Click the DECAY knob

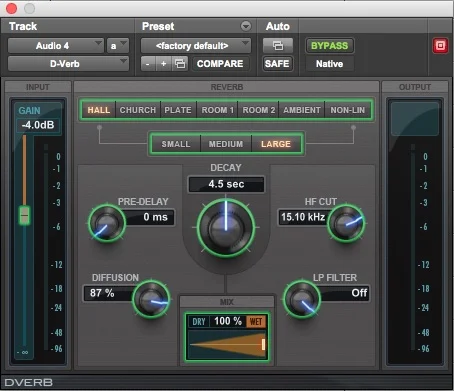pyautogui.click(x=226, y=228)
